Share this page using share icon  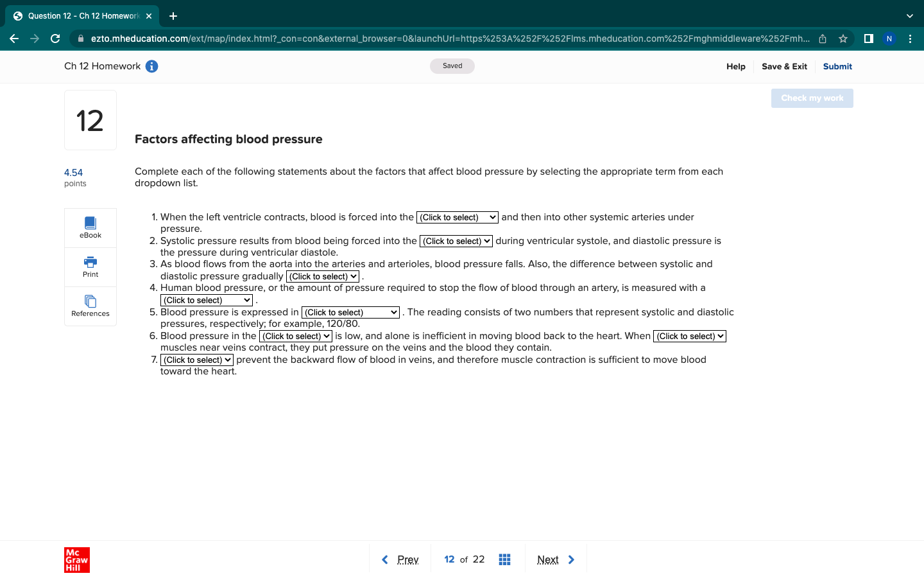(823, 39)
